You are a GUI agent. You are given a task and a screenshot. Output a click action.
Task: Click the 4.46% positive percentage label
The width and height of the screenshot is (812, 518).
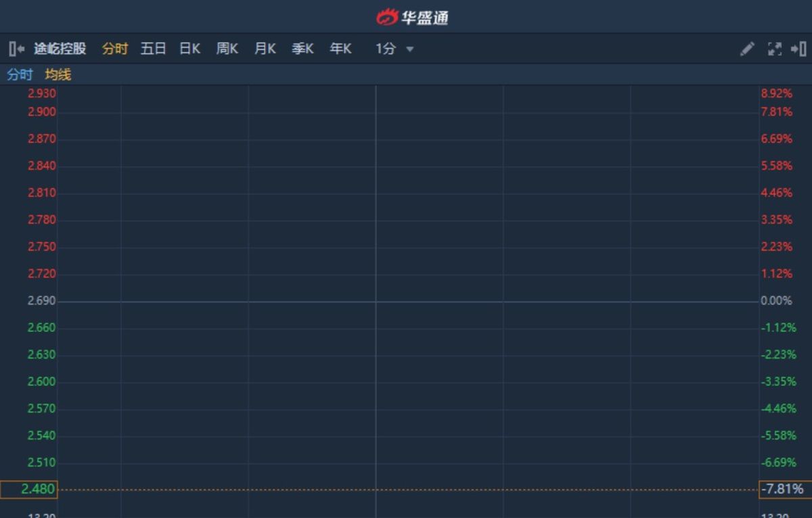pyautogui.click(x=776, y=193)
